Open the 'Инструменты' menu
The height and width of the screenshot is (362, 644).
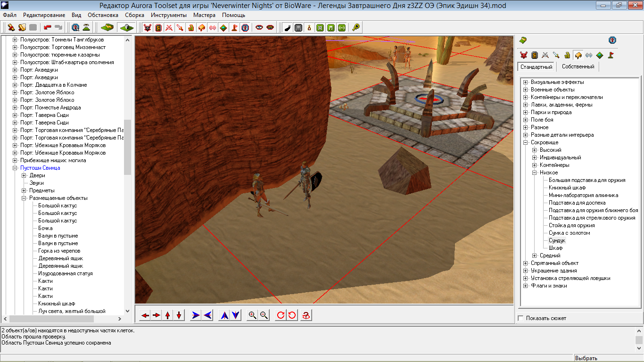point(169,15)
